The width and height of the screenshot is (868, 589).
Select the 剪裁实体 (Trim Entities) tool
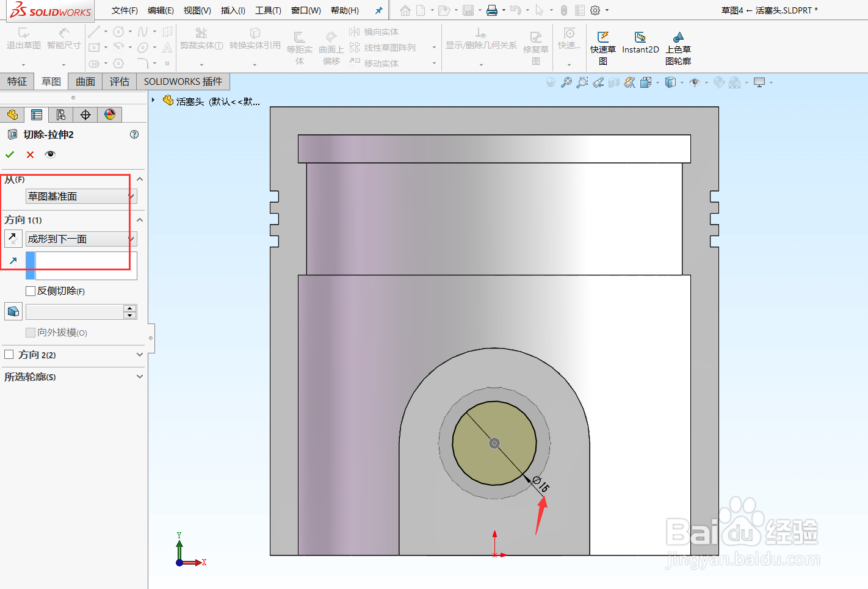tap(201, 40)
